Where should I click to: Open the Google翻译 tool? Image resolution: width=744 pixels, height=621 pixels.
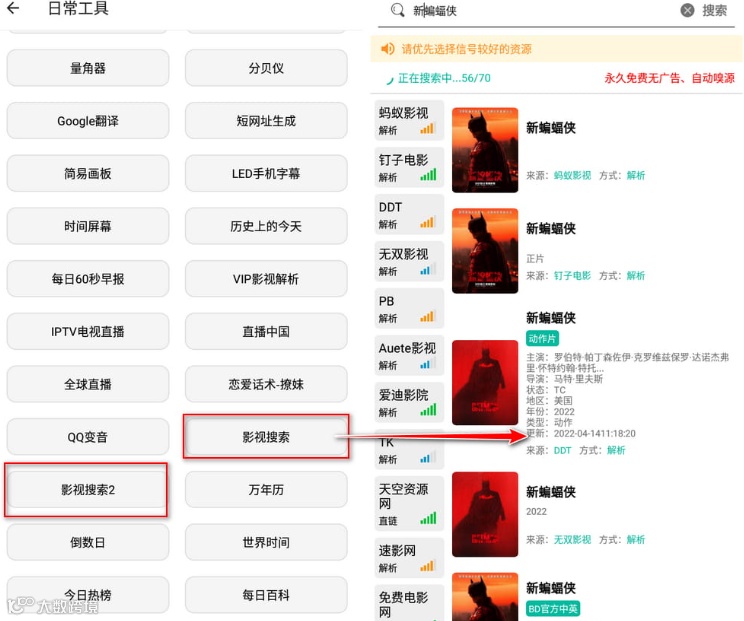tap(87, 121)
